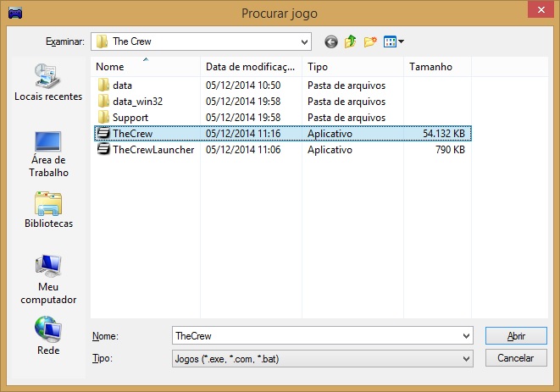Click the TheCrewLauncher application icon
Viewport: 560px width, 392px height.
(103, 149)
